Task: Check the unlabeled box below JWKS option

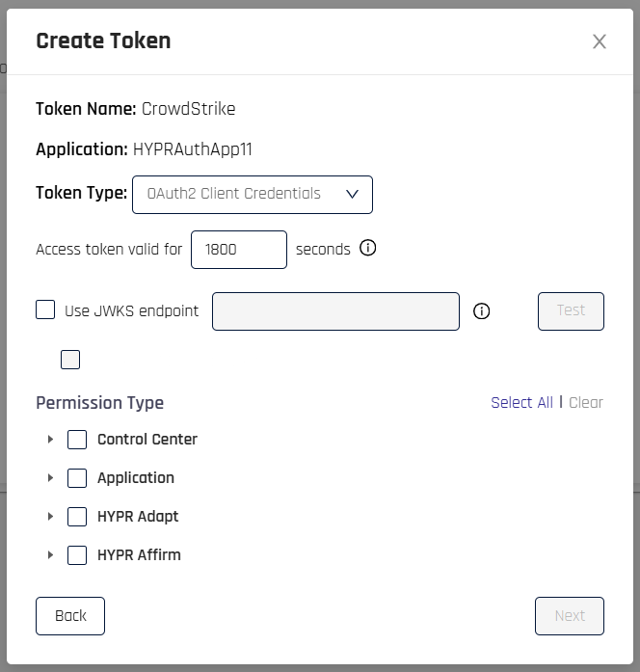Action: (70, 360)
